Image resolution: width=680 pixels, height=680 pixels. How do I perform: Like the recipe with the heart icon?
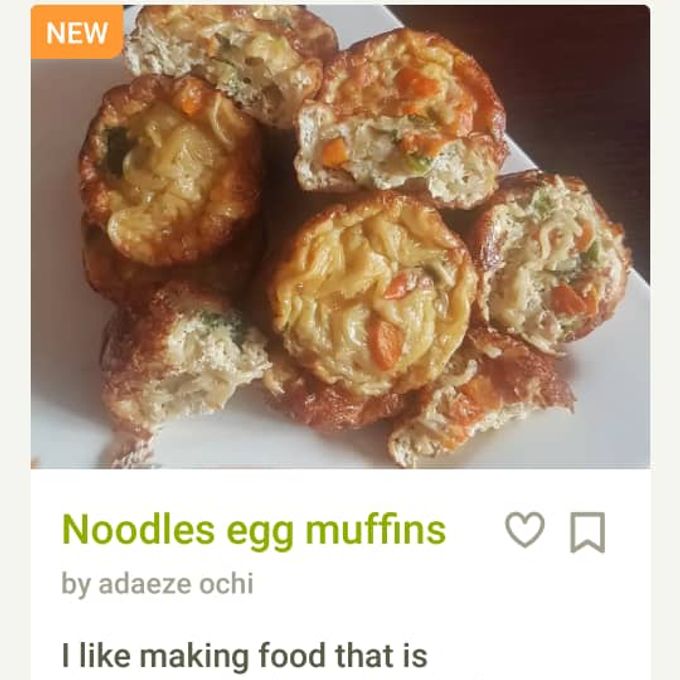coord(525,530)
